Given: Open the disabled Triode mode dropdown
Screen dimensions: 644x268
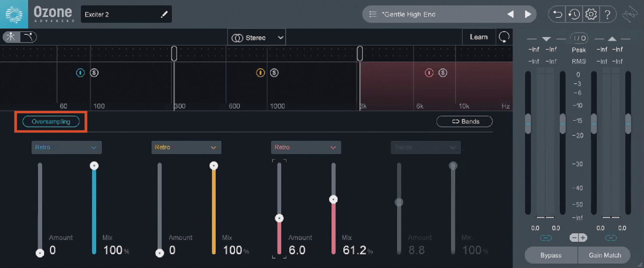Looking at the screenshot, I should point(426,147).
